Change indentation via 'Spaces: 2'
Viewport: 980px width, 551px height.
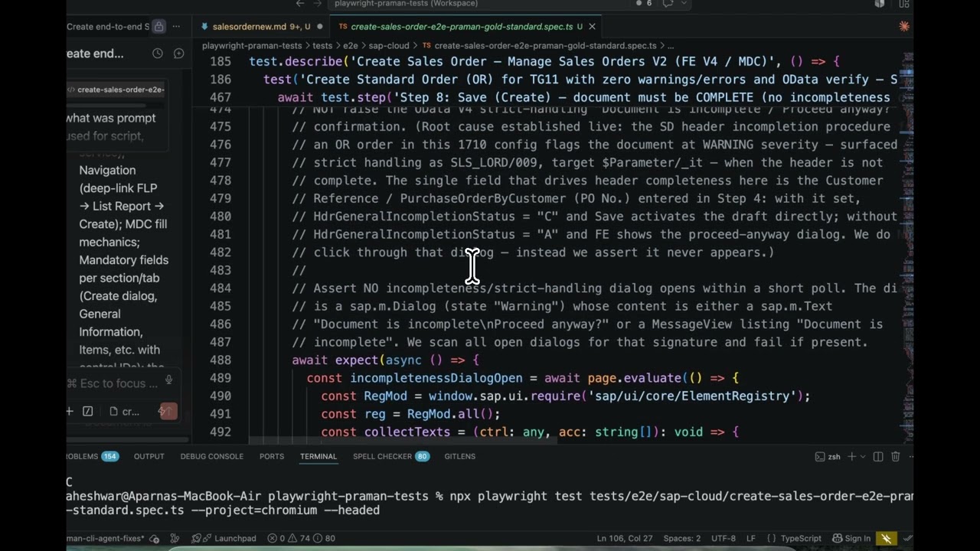(x=681, y=538)
